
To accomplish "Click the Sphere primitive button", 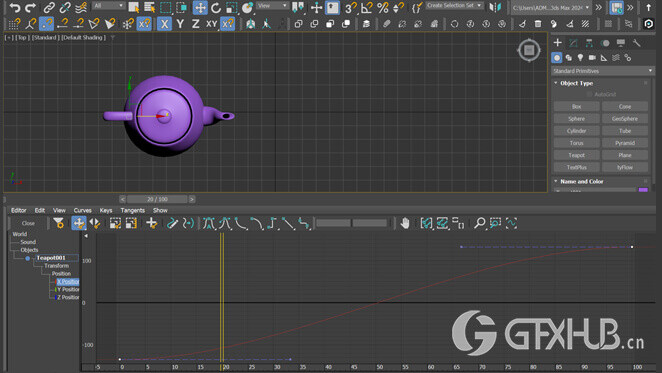I will tap(576, 119).
